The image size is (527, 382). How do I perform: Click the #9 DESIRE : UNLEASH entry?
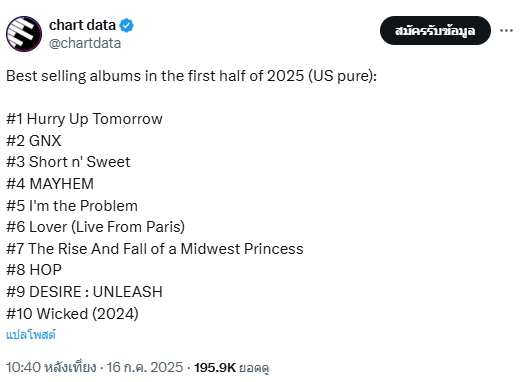click(84, 292)
